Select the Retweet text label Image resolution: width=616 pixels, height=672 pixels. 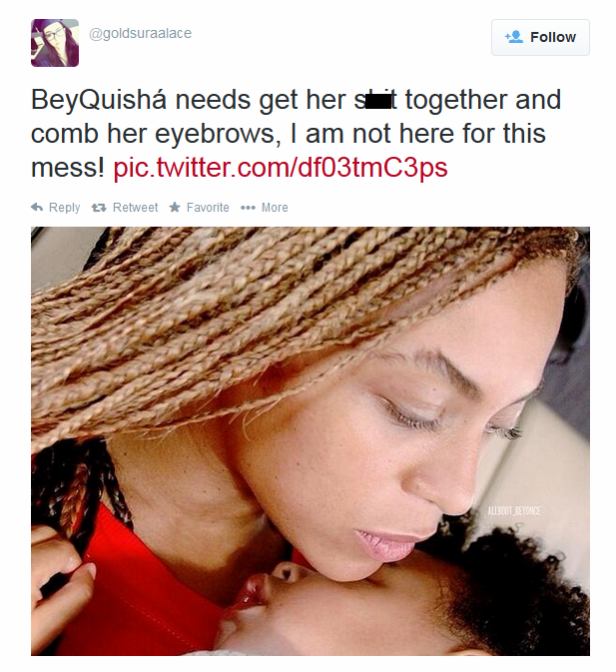(135, 208)
